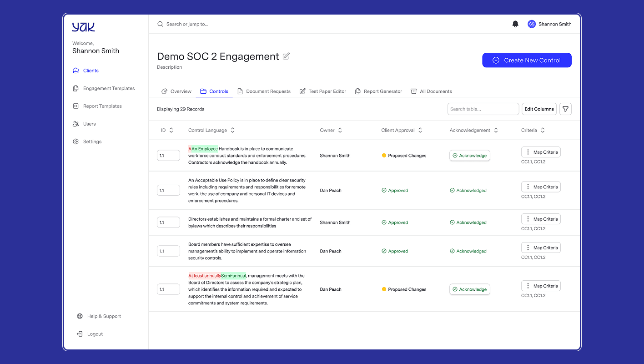Acknowledge the Semi-annual management meeting control
The image size is (644, 364).
[470, 289]
